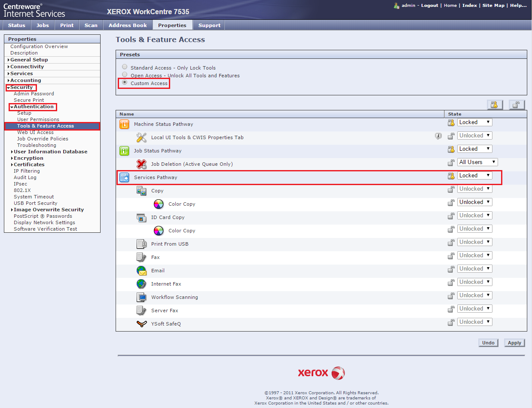Image resolution: width=532 pixels, height=408 pixels.
Task: Select Standard Access radio button
Action: click(x=125, y=67)
